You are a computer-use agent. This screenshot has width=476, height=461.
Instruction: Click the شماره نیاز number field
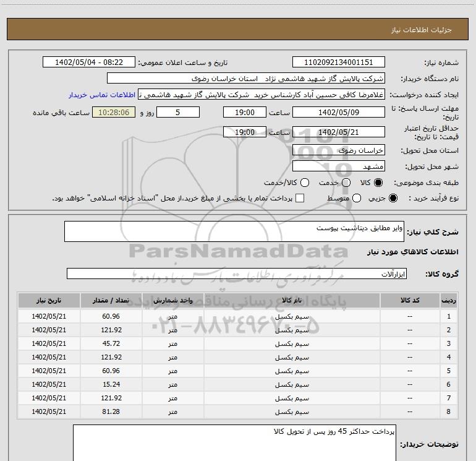pos(339,62)
